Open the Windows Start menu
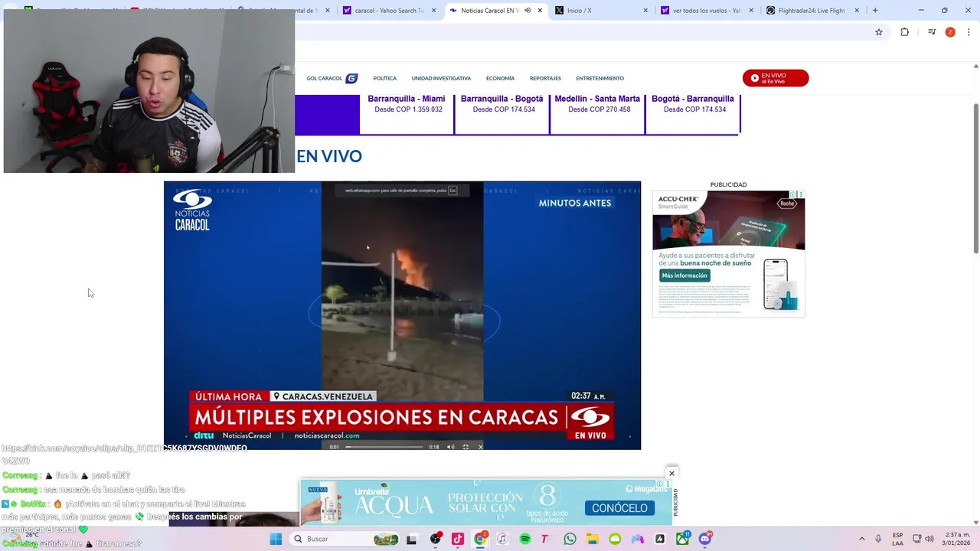 tap(276, 539)
